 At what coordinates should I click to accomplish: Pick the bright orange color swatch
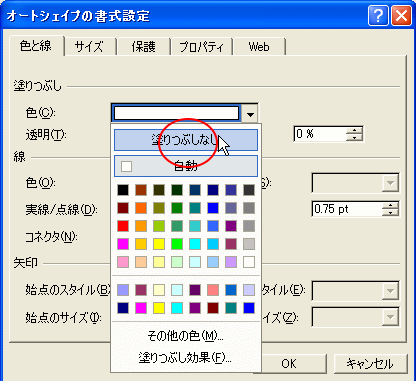141,208
